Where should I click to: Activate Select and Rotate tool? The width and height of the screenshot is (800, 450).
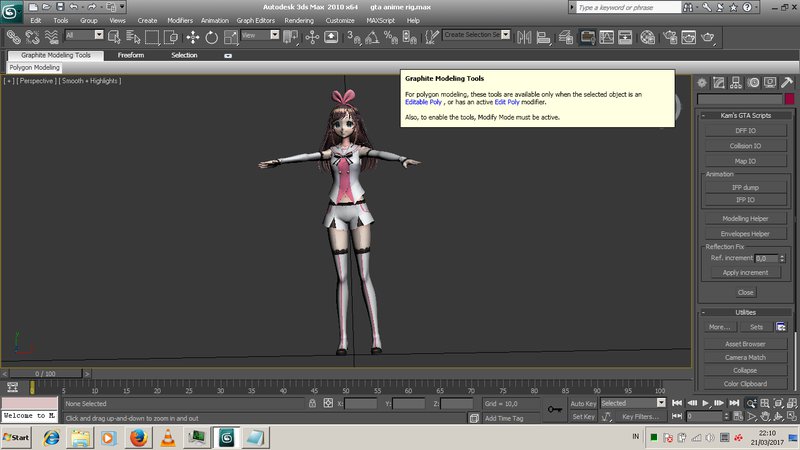tap(211, 37)
